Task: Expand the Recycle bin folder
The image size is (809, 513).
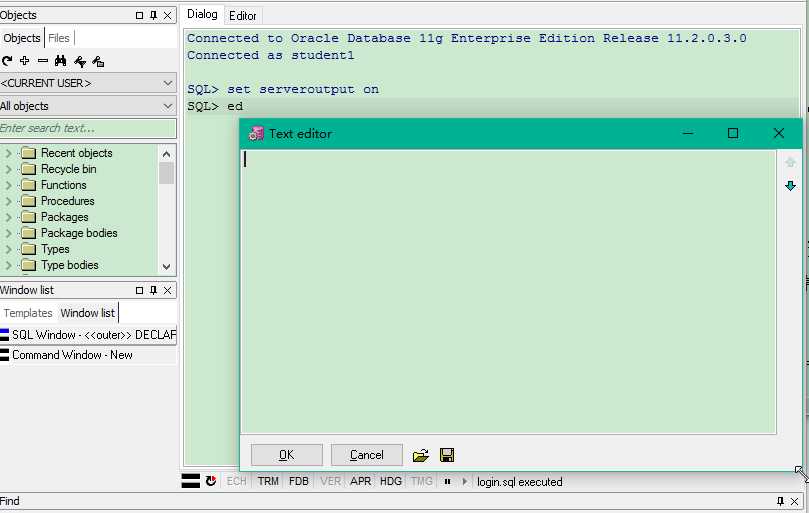Action: tap(8, 169)
